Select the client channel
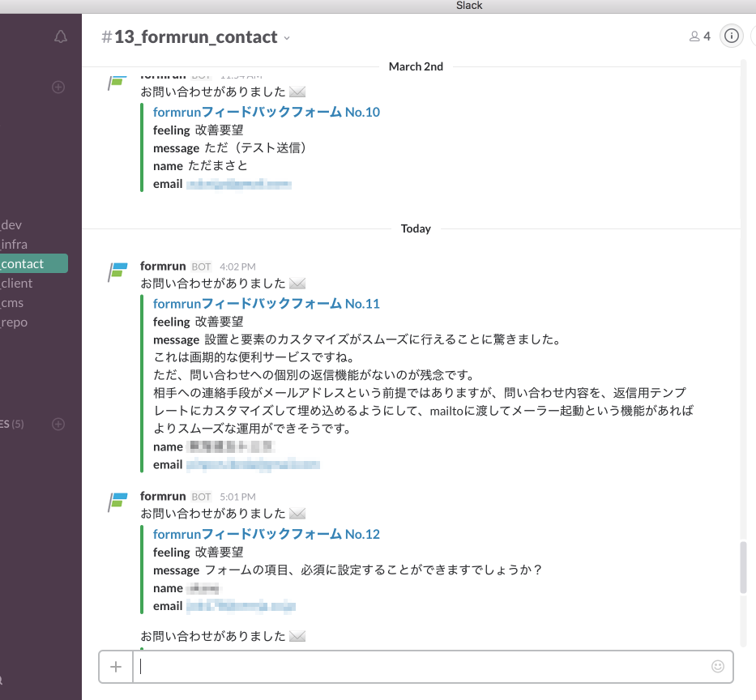Screen dimensions: 756x700 coord(18,283)
